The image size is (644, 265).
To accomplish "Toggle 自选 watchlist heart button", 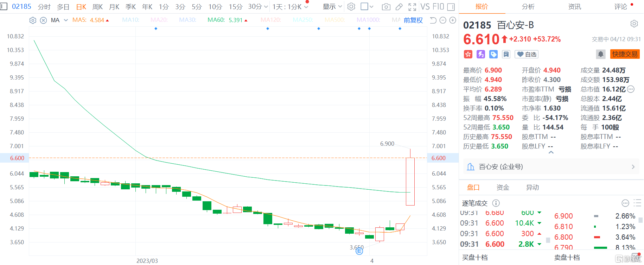I will click(527, 54).
